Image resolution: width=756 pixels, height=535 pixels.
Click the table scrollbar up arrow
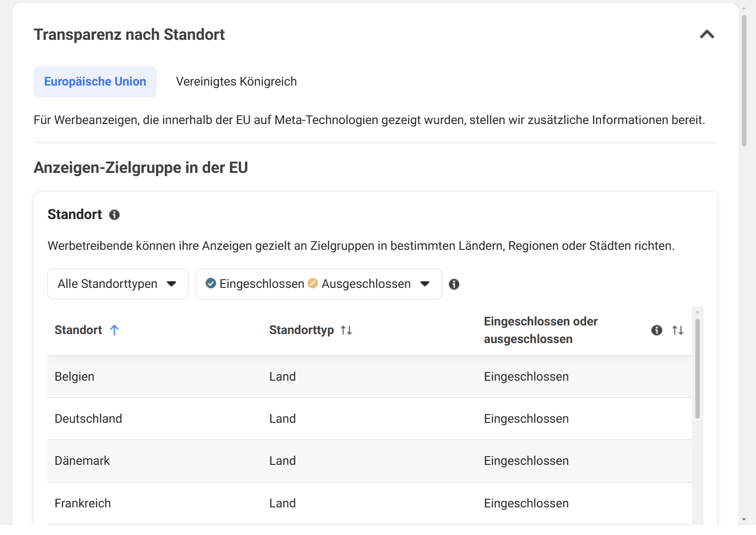point(698,312)
